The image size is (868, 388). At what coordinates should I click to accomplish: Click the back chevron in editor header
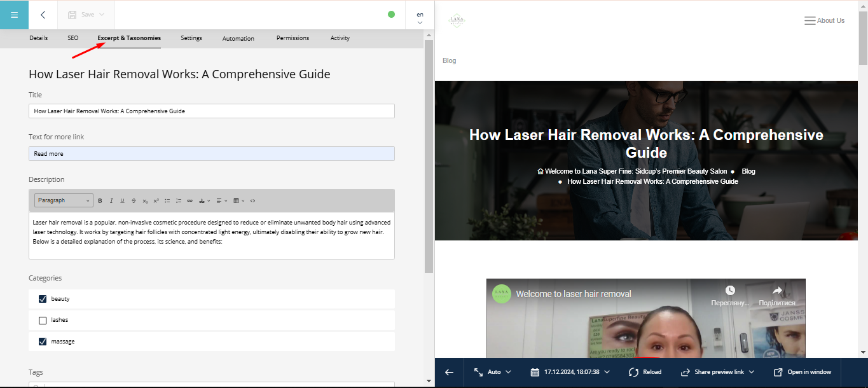coord(43,15)
